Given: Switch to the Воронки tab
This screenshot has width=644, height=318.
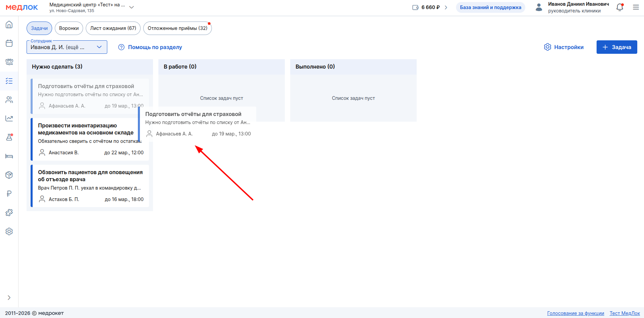Looking at the screenshot, I should [x=69, y=28].
